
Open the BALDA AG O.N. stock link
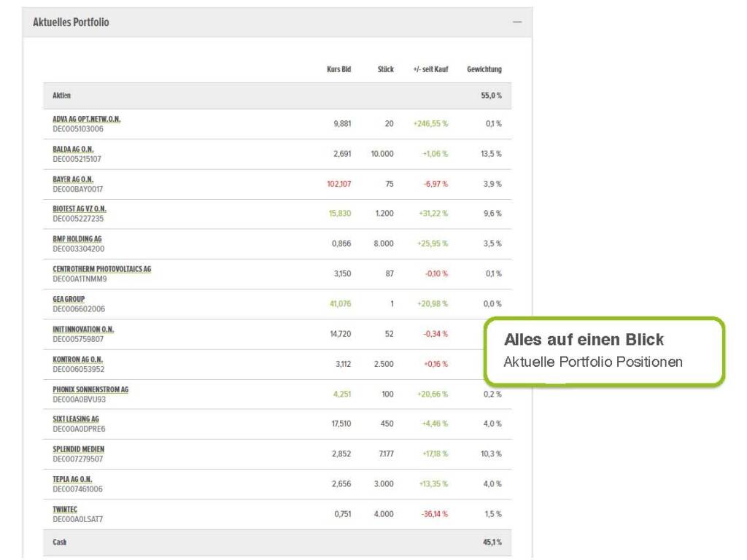73,149
